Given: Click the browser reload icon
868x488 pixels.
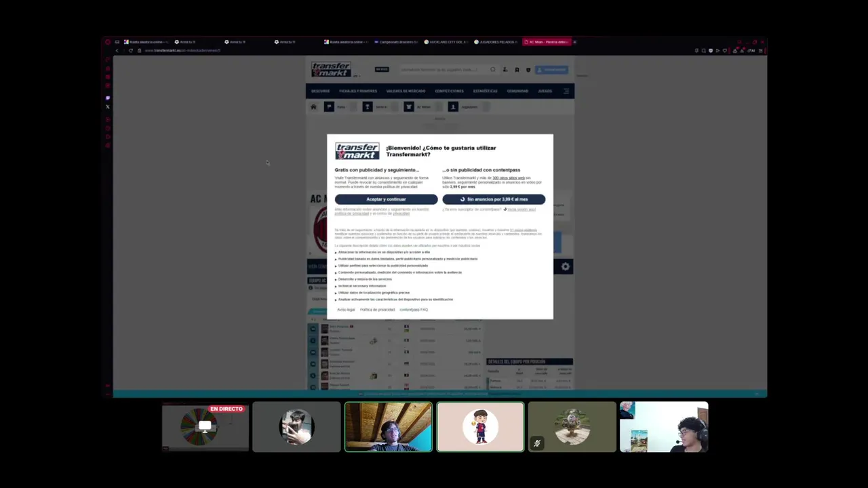Looking at the screenshot, I should (x=131, y=50).
